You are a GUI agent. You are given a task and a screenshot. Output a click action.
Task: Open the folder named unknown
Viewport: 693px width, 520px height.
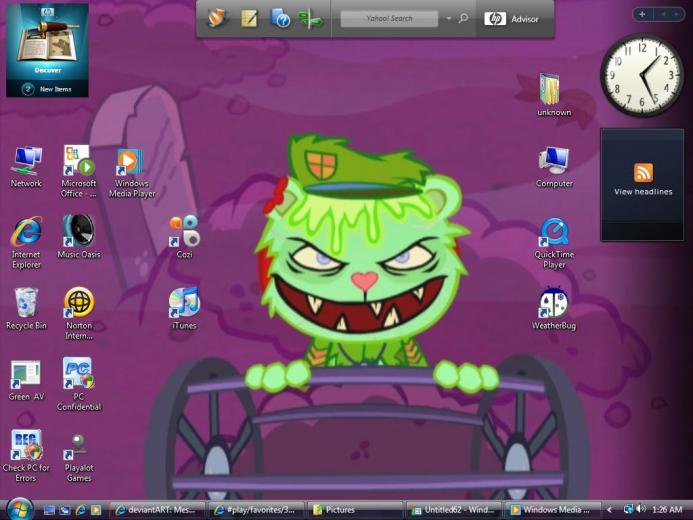tap(553, 95)
